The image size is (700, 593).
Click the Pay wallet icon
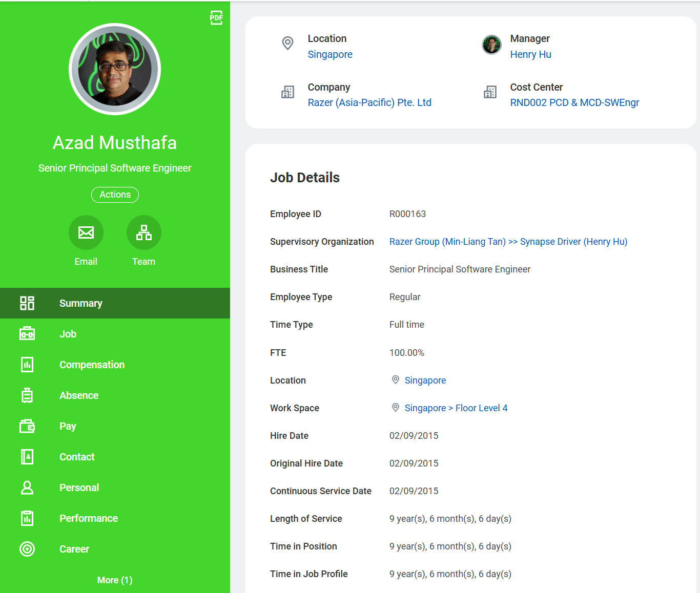27,426
